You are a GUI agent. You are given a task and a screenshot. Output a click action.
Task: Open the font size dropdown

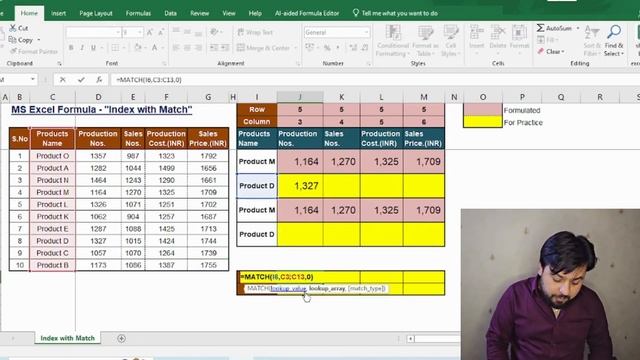coord(140,32)
